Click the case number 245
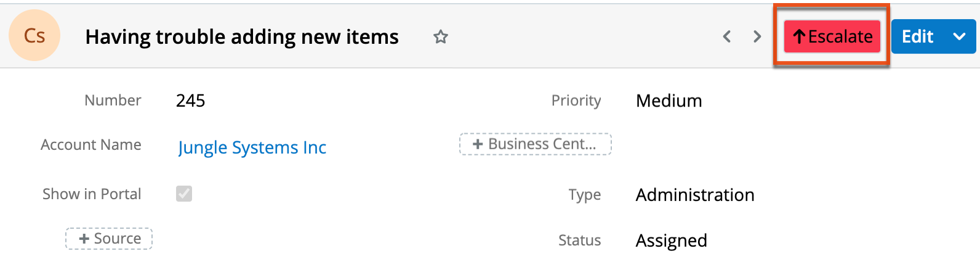Viewport: 980px width, 259px height. (190, 101)
